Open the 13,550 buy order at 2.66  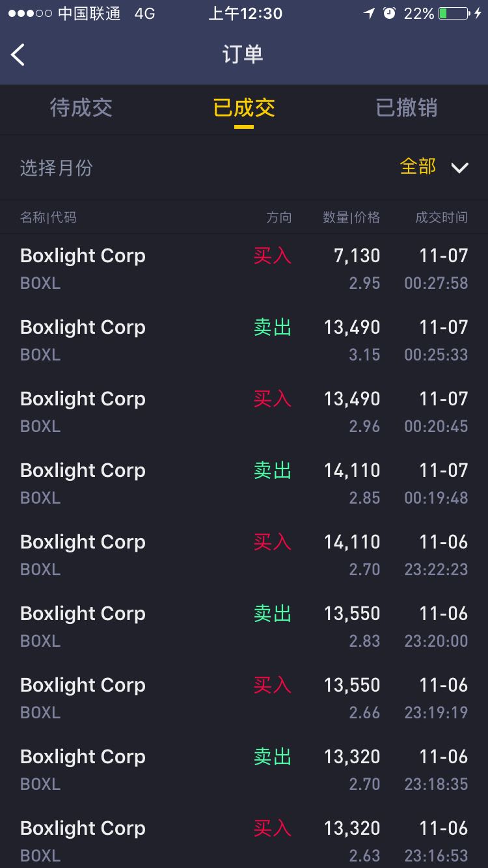click(244, 698)
